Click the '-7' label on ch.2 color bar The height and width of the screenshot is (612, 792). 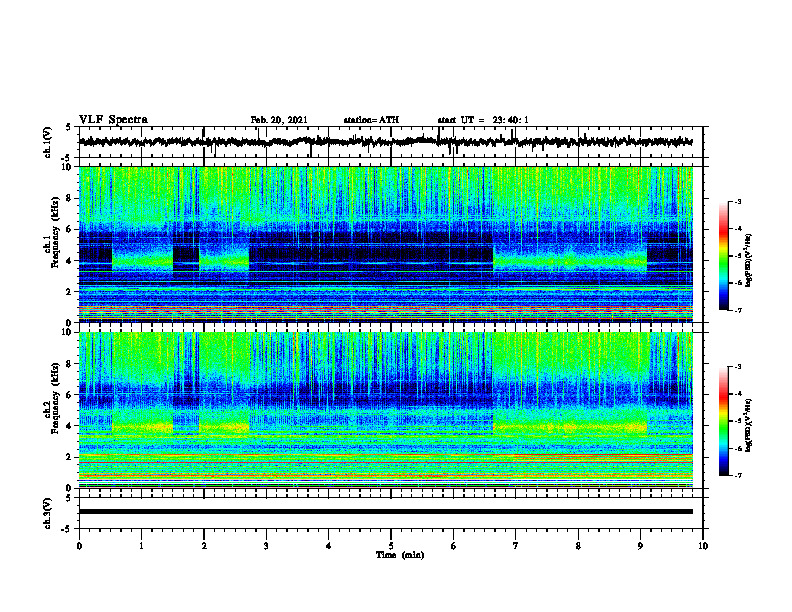pos(738,475)
